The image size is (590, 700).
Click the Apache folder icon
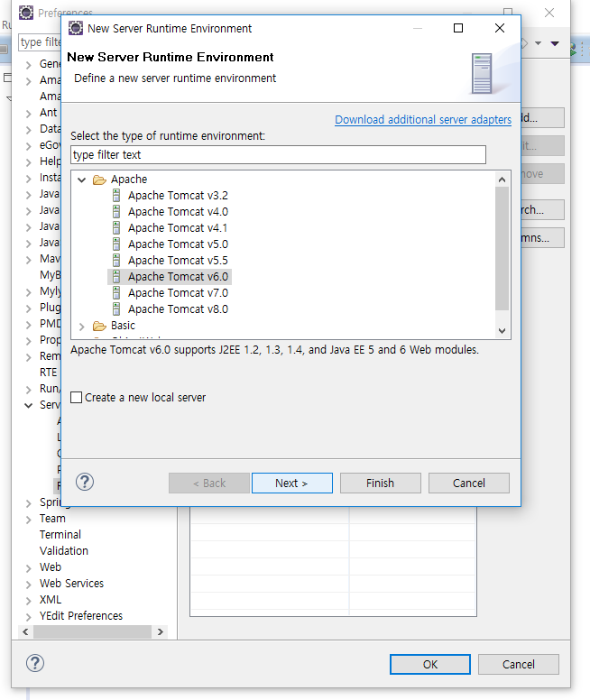click(x=99, y=180)
